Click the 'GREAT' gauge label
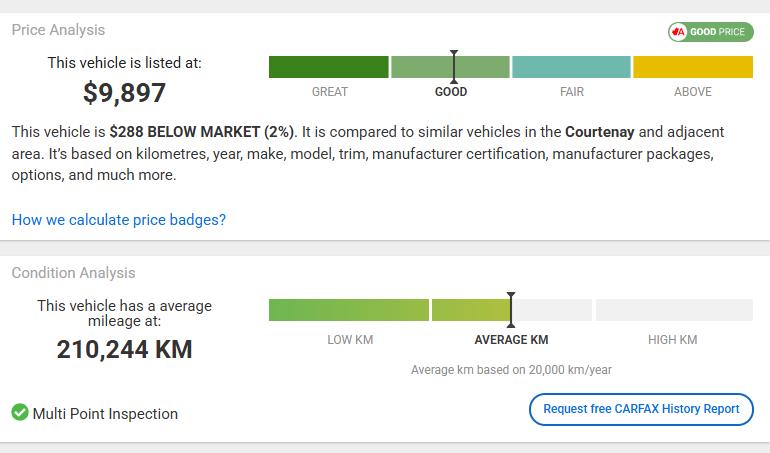Image resolution: width=770 pixels, height=453 pixels. click(x=330, y=92)
